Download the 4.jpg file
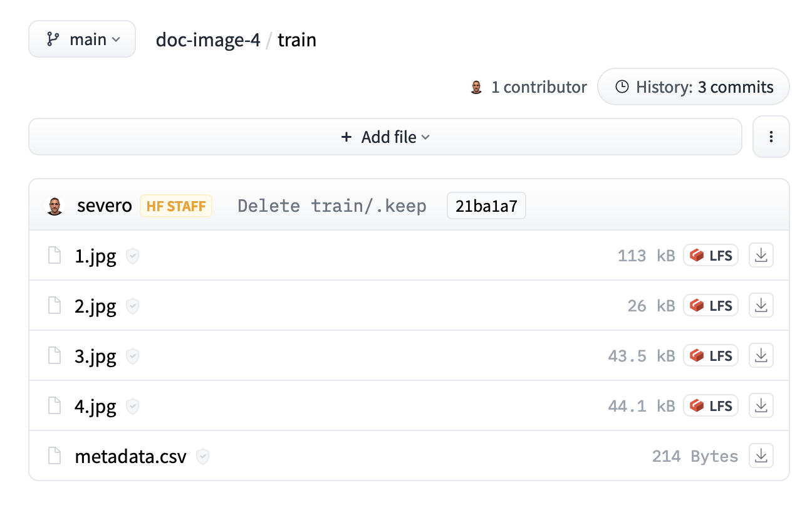The image size is (812, 505). pyautogui.click(x=761, y=406)
